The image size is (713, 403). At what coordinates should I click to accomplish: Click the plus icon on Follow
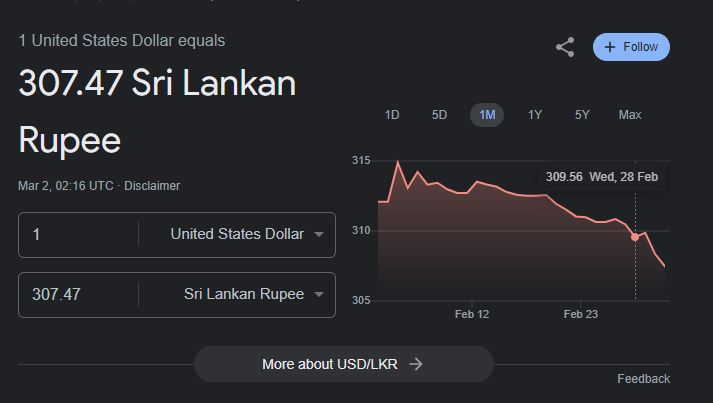point(610,47)
